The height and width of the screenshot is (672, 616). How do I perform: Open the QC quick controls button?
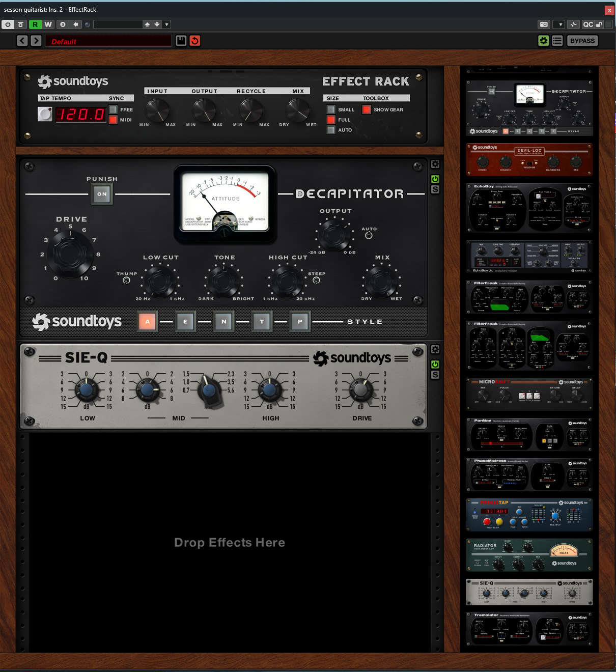coord(588,24)
